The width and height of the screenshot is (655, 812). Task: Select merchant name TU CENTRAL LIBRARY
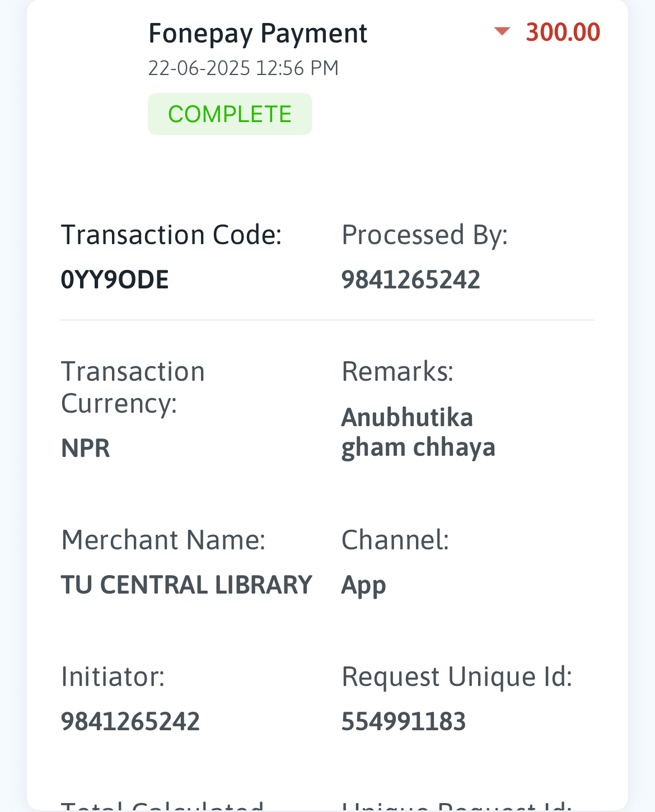tap(186, 585)
